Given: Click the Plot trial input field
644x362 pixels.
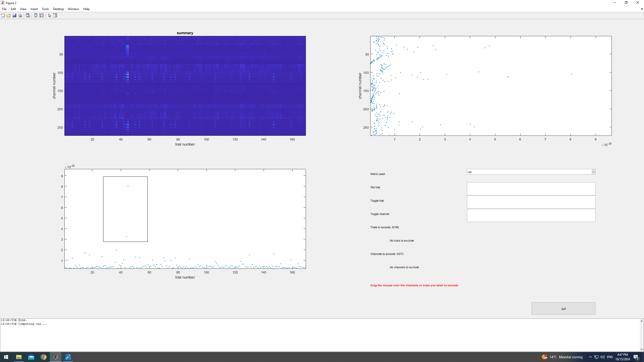Looking at the screenshot, I should (x=531, y=189).
